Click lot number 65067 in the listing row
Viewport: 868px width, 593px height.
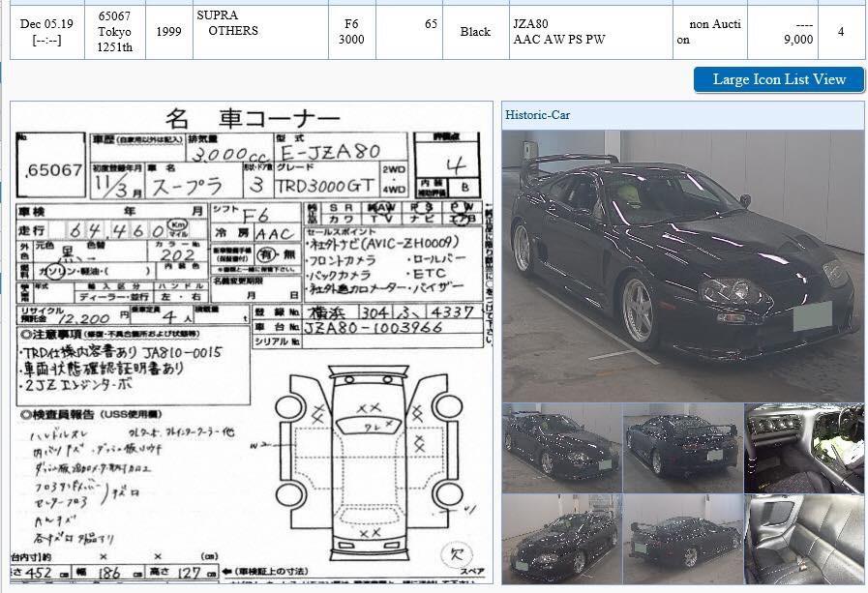pyautogui.click(x=114, y=16)
